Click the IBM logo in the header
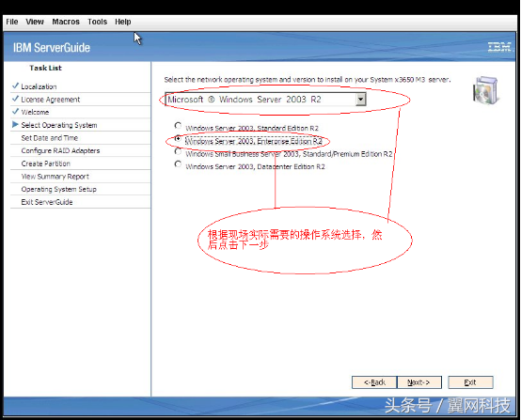Screen dimensions: 521x420 pyautogui.click(x=500, y=47)
